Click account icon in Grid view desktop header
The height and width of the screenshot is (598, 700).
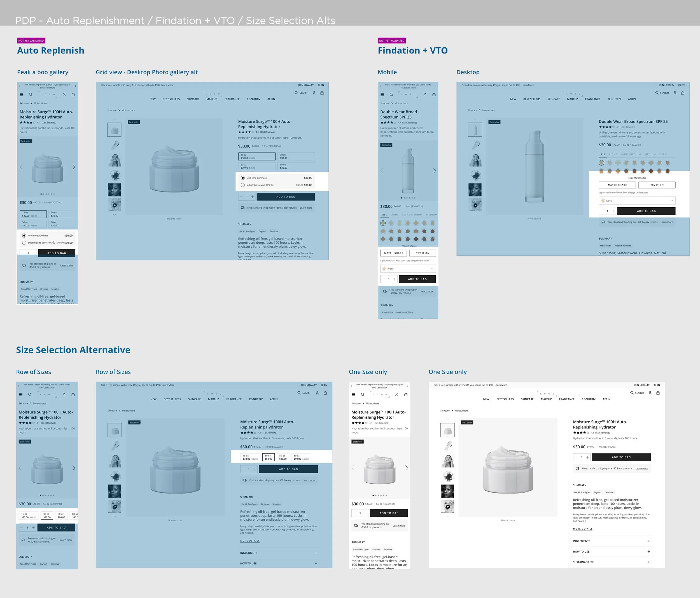314,93
